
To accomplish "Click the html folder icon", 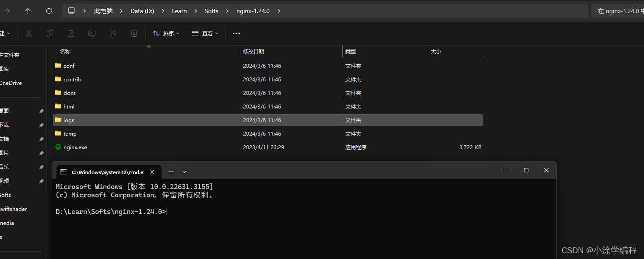I will tap(58, 106).
